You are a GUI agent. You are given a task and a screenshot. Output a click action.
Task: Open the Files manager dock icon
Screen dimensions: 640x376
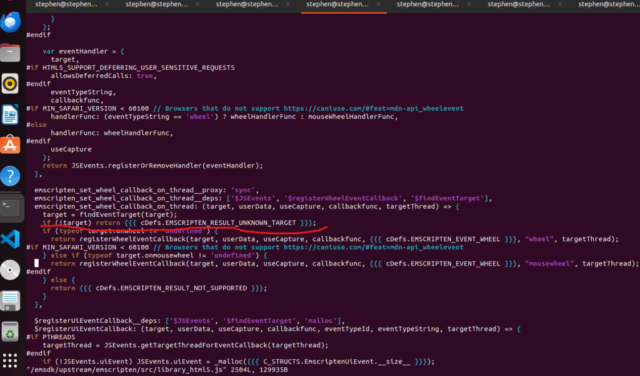[10, 52]
